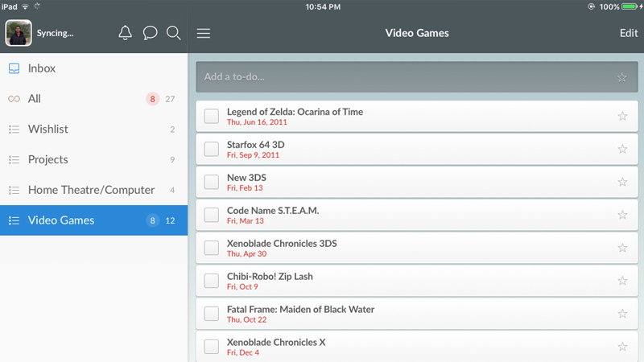Click list icon beside Home Theatre/Computer
644x362 pixels.
click(14, 190)
